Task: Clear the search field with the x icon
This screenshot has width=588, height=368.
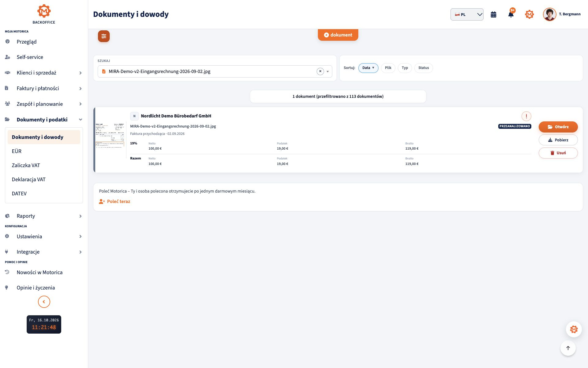Action: (320, 71)
